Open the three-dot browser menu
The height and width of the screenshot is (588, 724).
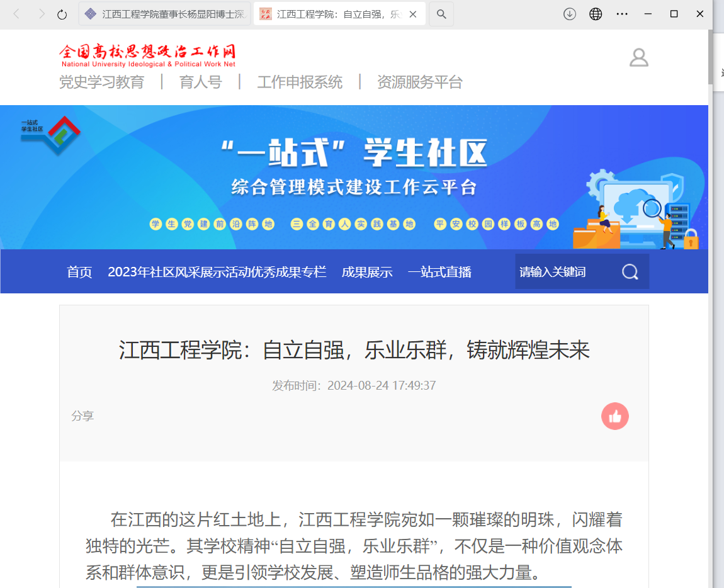622,14
